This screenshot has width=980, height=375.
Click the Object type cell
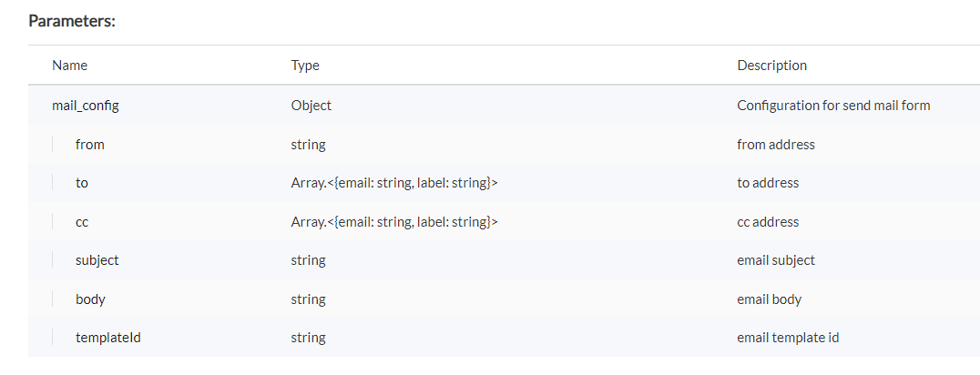point(311,106)
